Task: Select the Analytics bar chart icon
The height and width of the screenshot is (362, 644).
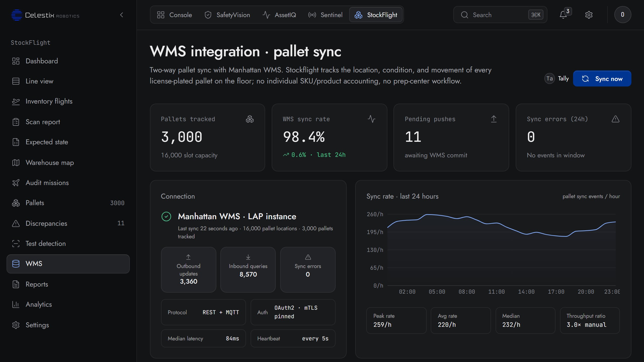Action: pos(16,304)
